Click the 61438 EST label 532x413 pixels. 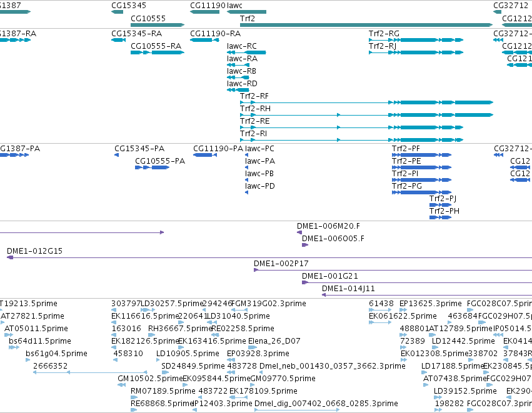tap(381, 304)
